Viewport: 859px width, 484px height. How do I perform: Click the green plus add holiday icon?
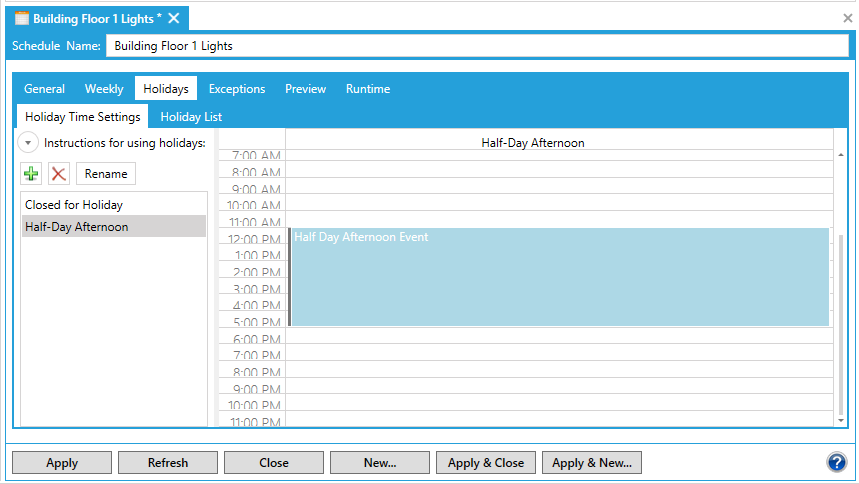(x=31, y=174)
